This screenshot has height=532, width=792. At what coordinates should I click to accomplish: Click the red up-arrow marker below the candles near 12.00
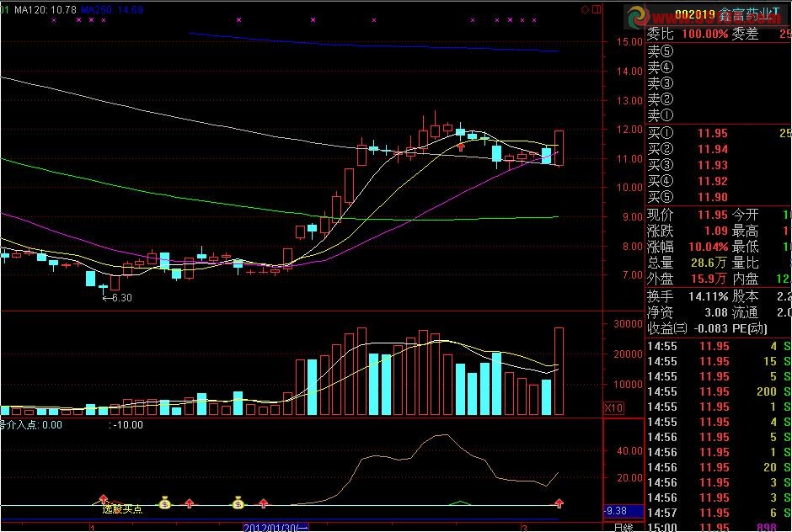[x=461, y=146]
